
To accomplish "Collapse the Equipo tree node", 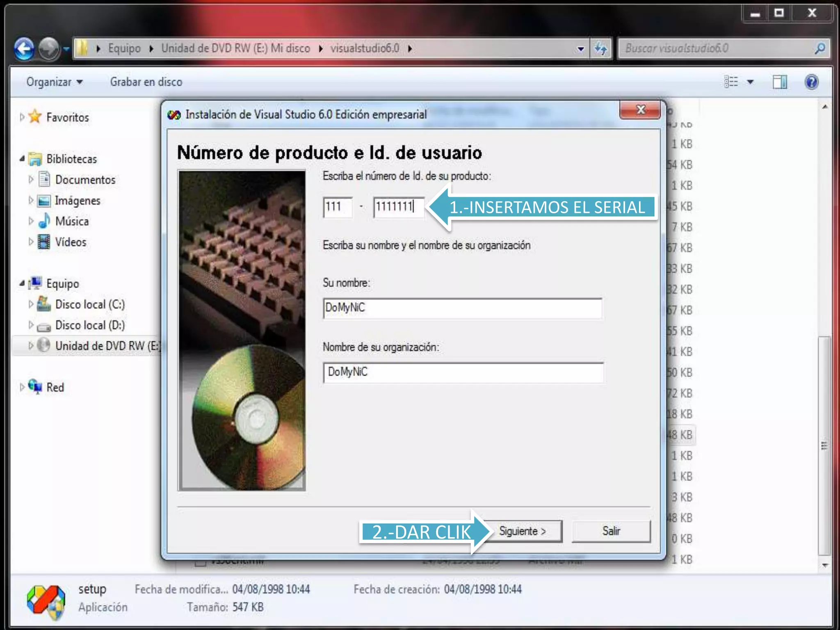I will (x=22, y=283).
